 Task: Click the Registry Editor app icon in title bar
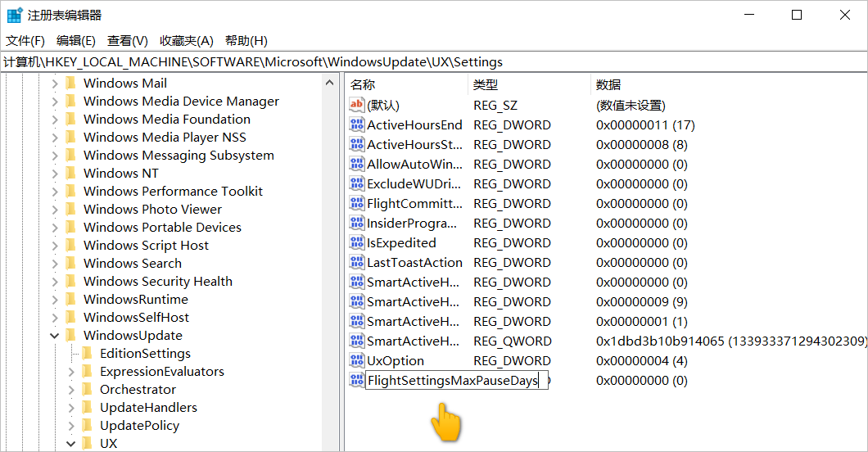coord(14,15)
